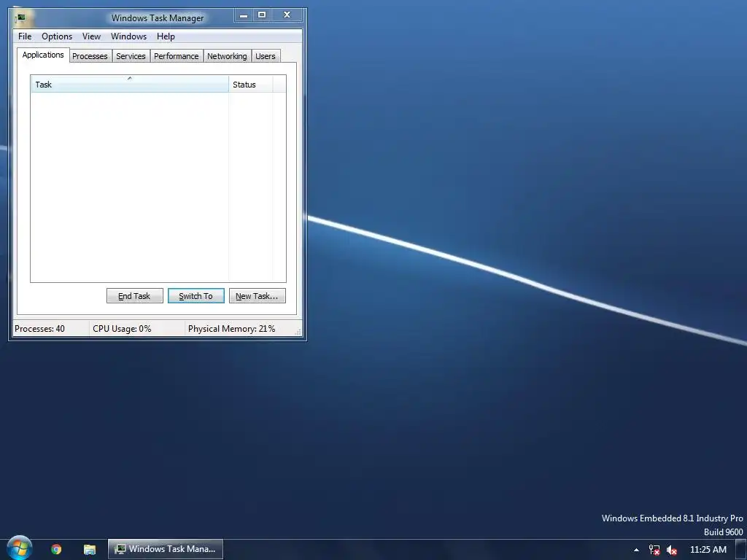
Task: Open the Start menu orb
Action: [x=20, y=548]
